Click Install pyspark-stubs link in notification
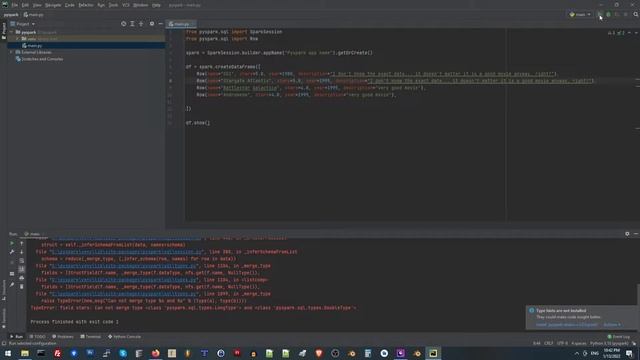 (x=566, y=325)
